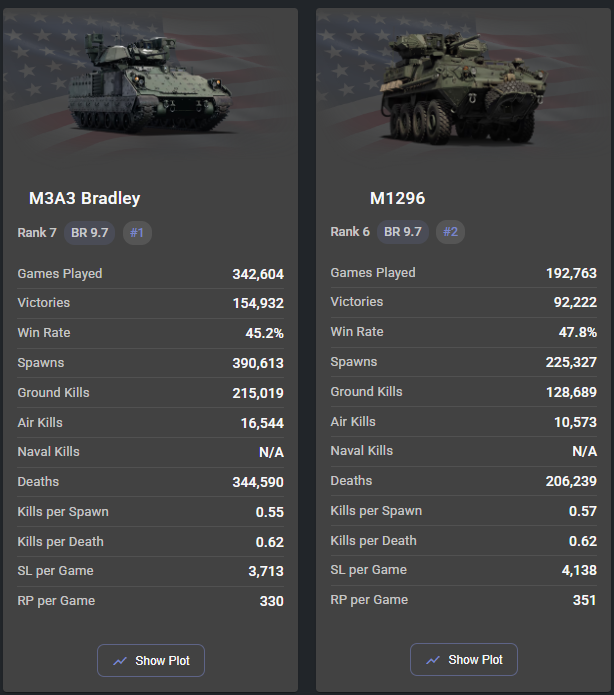
Task: Select the #1 ranking badge
Action: [137, 233]
